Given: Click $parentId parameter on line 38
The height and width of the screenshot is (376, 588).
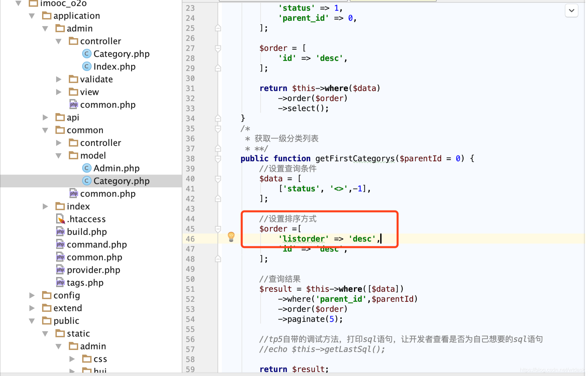Looking at the screenshot, I should pyautogui.click(x=421, y=159).
